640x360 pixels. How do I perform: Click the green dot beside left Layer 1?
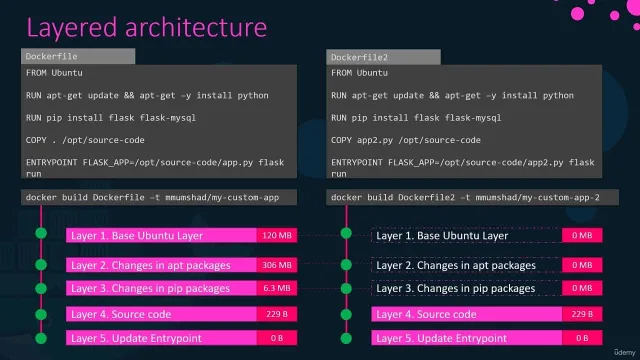[x=41, y=233]
